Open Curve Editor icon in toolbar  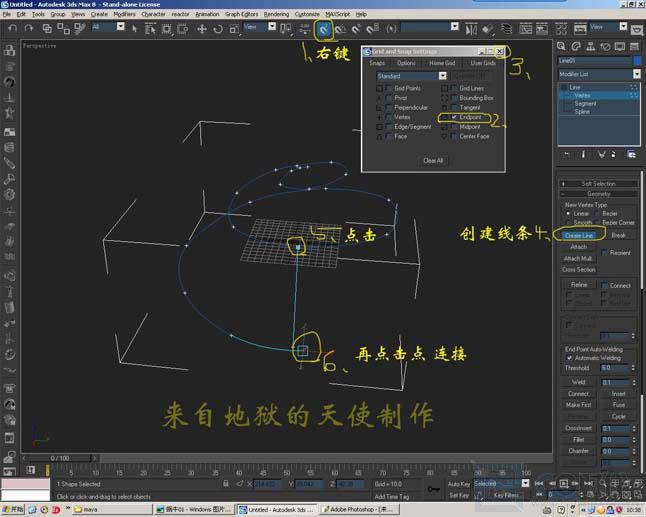526,29
